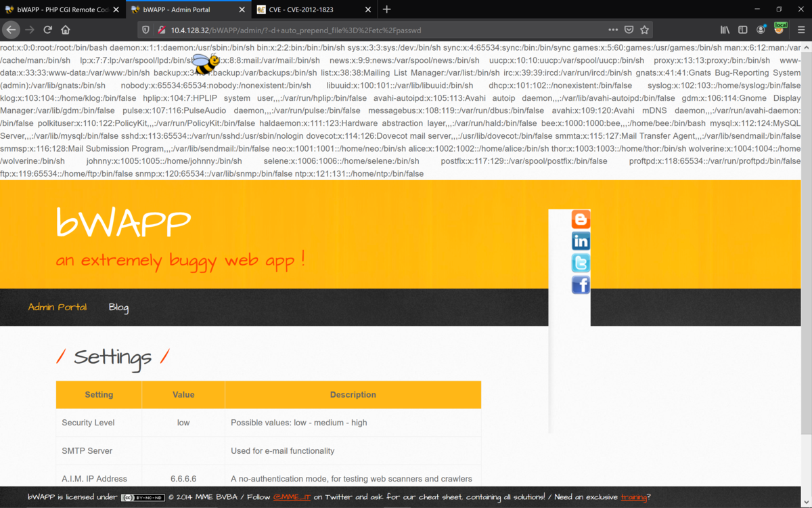812x508 pixels.
Task: Open a new browser tab
Action: tap(386, 9)
